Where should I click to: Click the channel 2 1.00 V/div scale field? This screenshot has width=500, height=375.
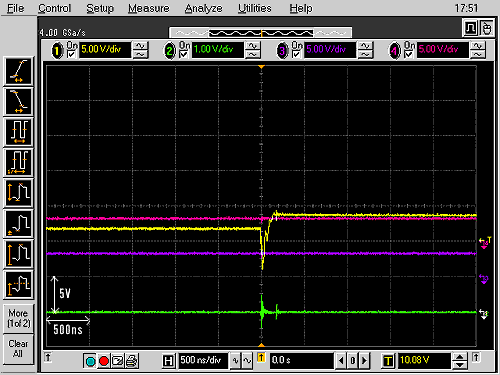point(217,50)
